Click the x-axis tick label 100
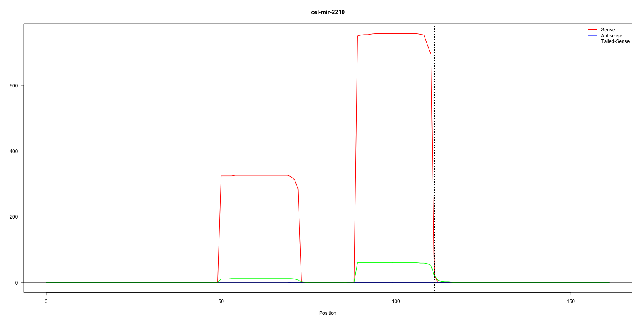This screenshot has height=322, width=644. (x=396, y=301)
